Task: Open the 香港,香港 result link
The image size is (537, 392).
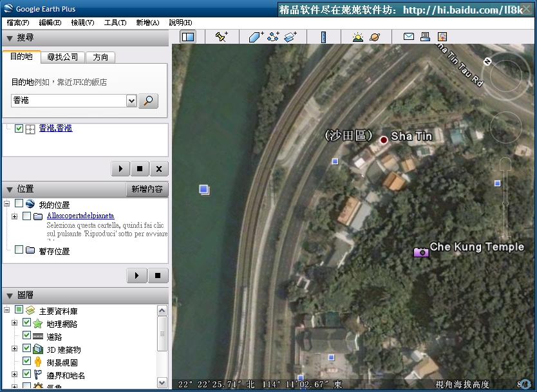Action: point(55,128)
